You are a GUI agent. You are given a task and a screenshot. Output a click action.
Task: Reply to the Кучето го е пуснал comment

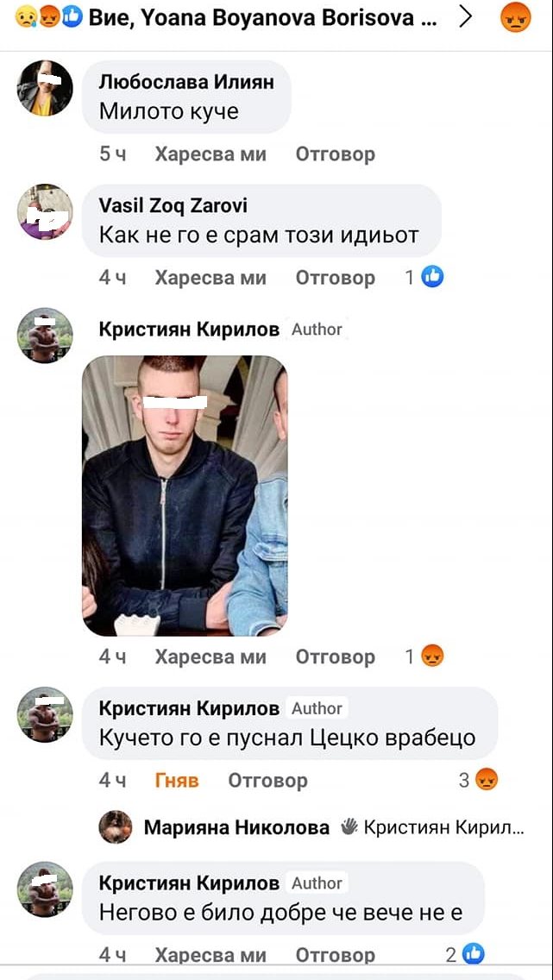(x=267, y=780)
